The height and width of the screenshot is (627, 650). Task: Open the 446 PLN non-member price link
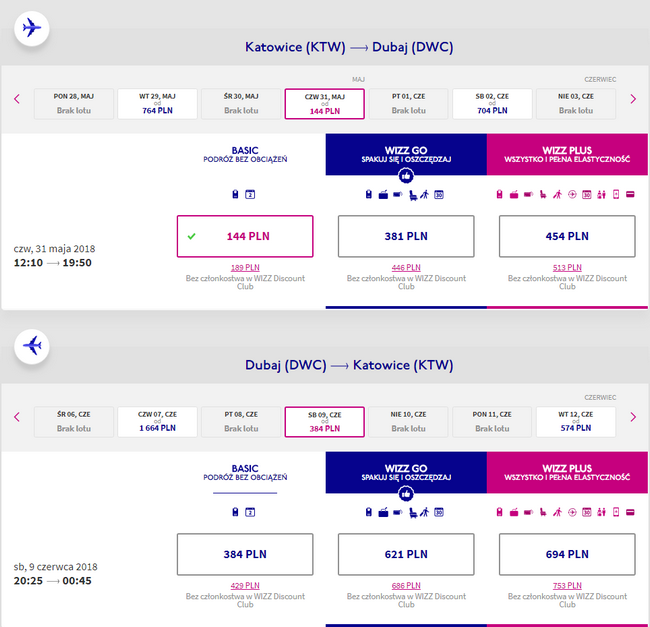tap(406, 268)
